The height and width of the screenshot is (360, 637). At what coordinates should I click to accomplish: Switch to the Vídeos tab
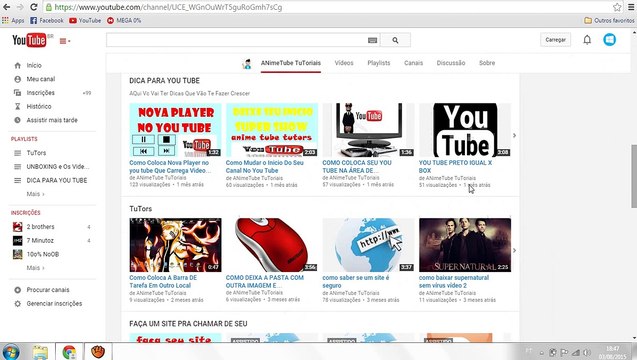(x=344, y=63)
